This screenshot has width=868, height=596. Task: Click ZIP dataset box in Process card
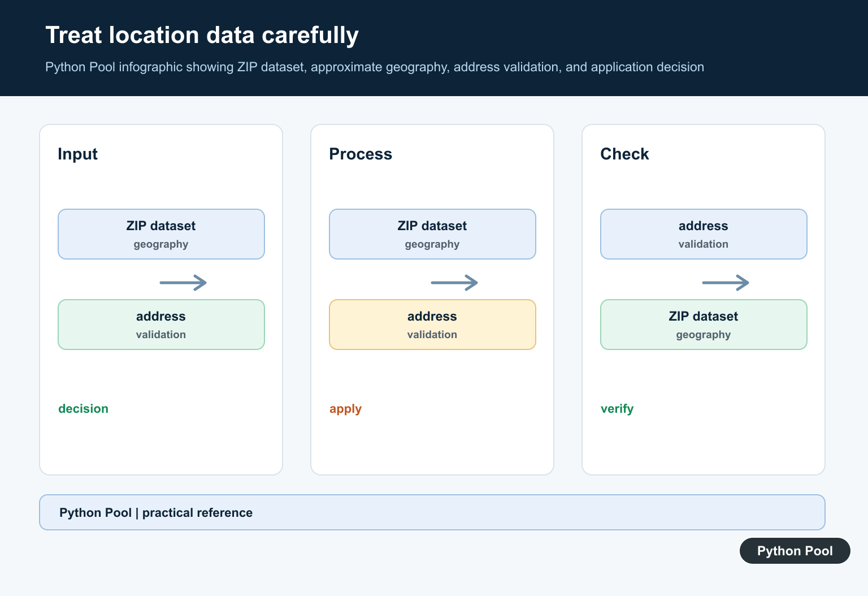click(432, 234)
